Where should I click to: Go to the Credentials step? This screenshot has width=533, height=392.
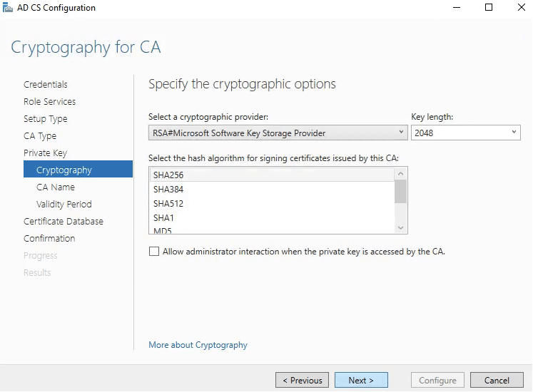[x=46, y=85]
